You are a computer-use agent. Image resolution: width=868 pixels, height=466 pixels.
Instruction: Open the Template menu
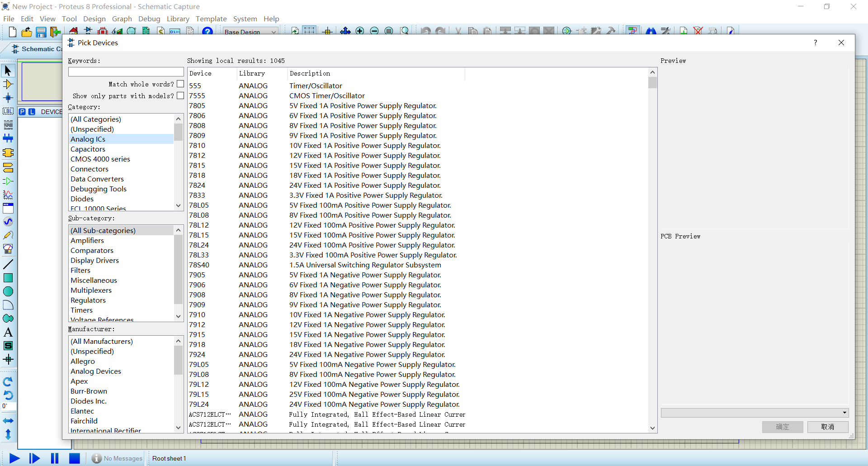click(211, 19)
